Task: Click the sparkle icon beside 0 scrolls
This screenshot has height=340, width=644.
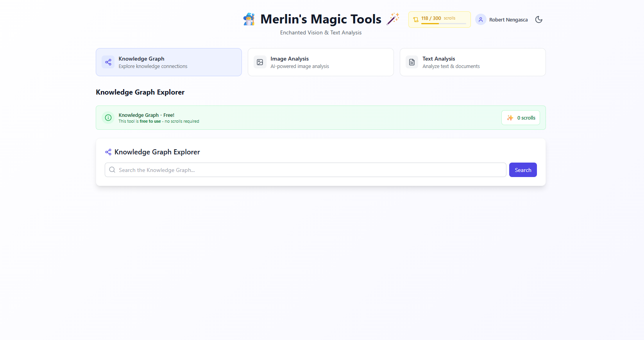Action: 510,118
